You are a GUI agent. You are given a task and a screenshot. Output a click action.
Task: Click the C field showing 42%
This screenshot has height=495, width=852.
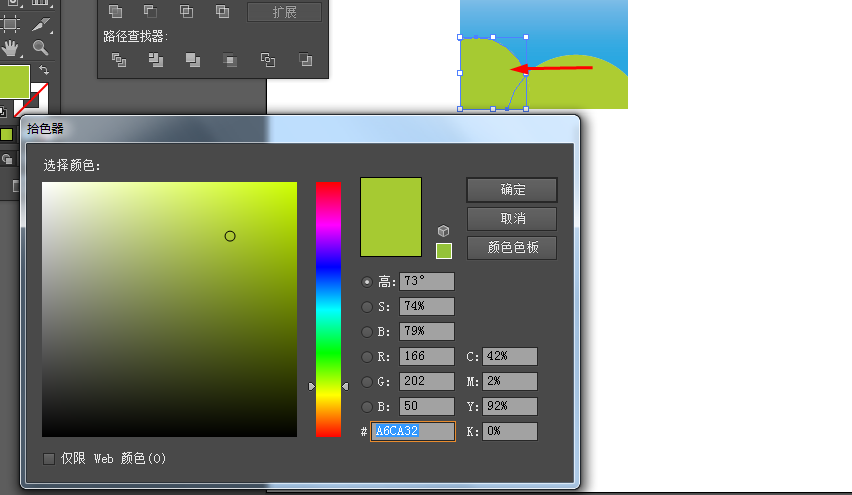coord(510,356)
